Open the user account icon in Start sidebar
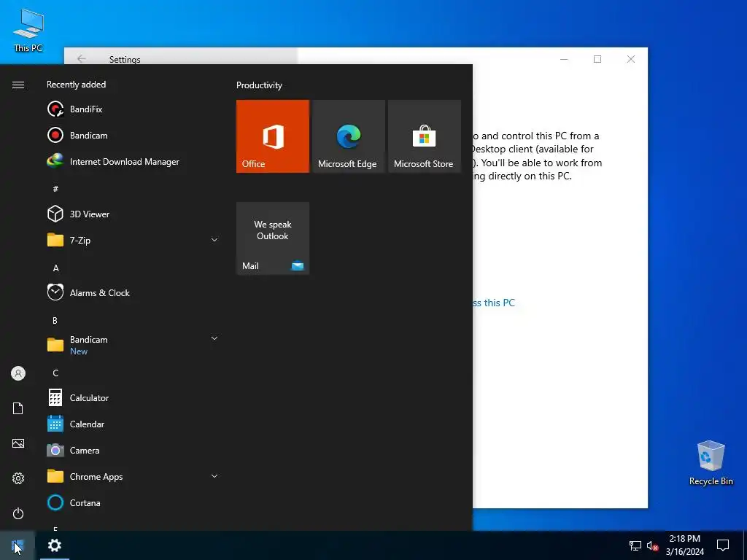747x560 pixels. coord(18,373)
